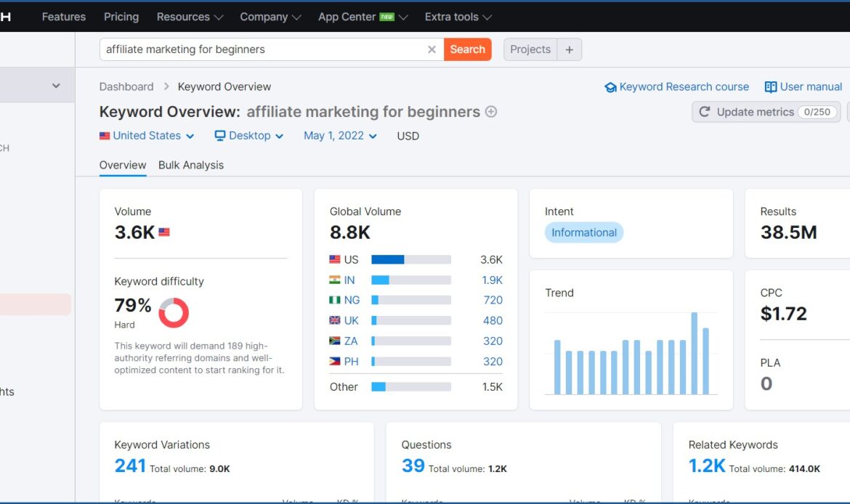Click the USD currency label
850x504 pixels.
[x=408, y=136]
